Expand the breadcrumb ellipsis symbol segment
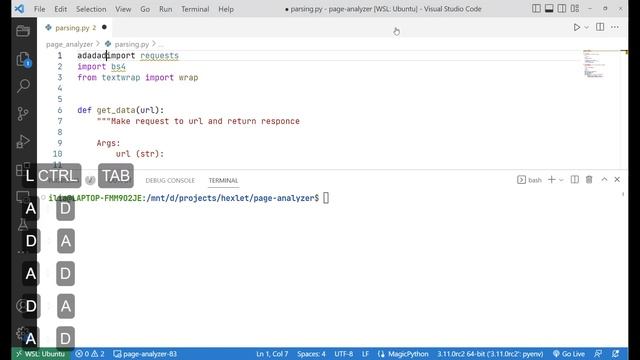The height and width of the screenshot is (360, 640). coord(161,44)
